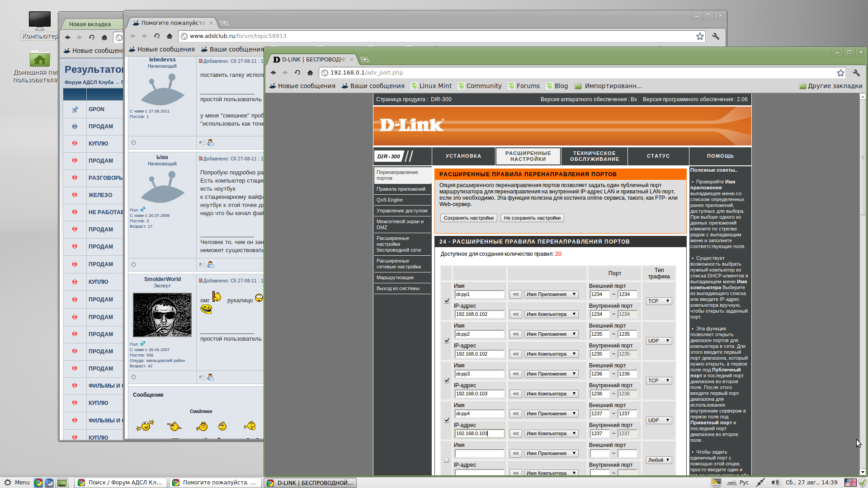The height and width of the screenshot is (488, 868).
Task: Reload the D-Link router page
Action: pos(297,73)
